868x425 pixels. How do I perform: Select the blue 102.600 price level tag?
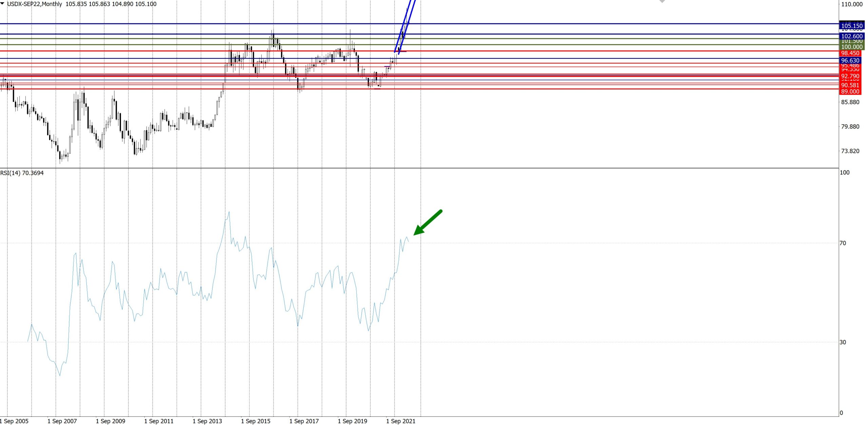(851, 36)
